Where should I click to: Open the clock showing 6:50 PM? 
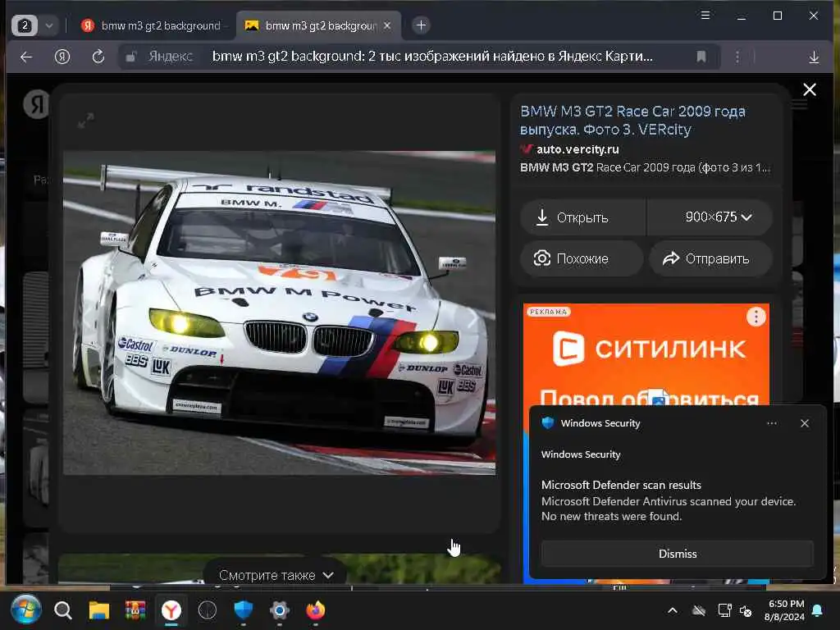[x=785, y=610]
